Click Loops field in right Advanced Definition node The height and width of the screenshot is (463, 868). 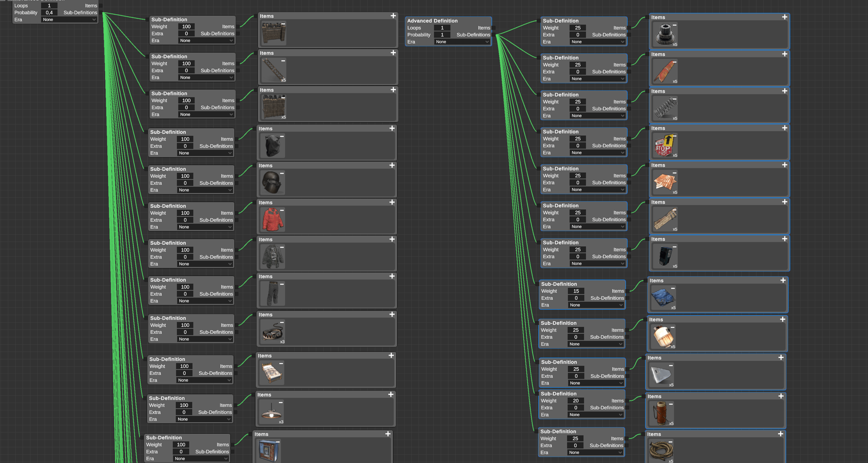pyautogui.click(x=442, y=28)
